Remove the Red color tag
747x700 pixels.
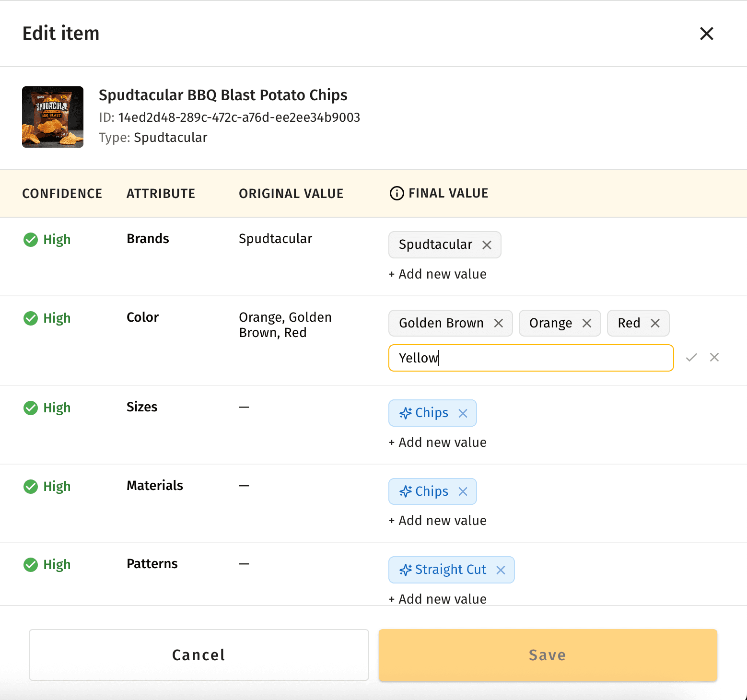(x=655, y=323)
